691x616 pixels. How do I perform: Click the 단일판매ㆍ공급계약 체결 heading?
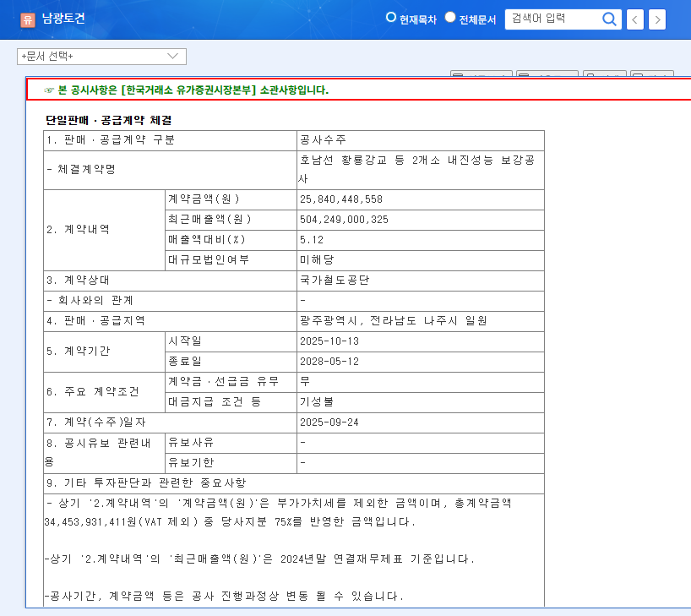108,120
